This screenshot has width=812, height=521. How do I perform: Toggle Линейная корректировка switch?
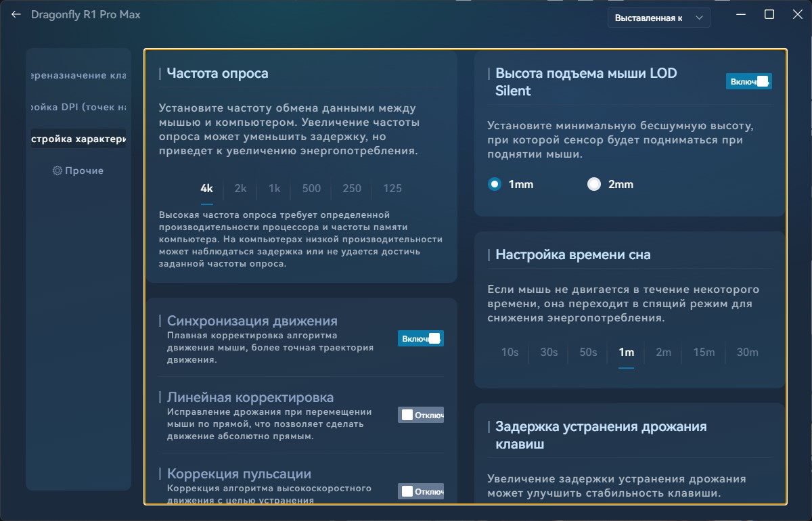coord(421,415)
